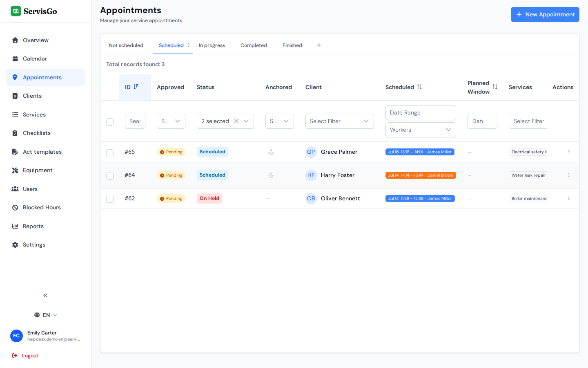Click the Date Range input field

point(421,112)
